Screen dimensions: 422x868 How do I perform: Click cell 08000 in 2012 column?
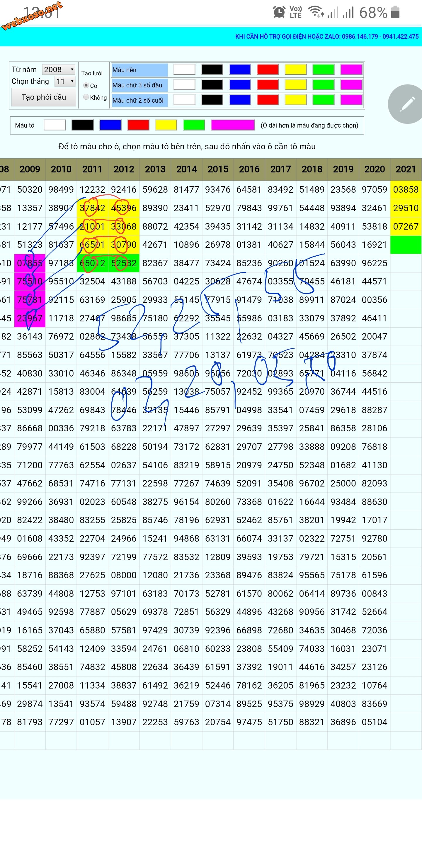124,575
